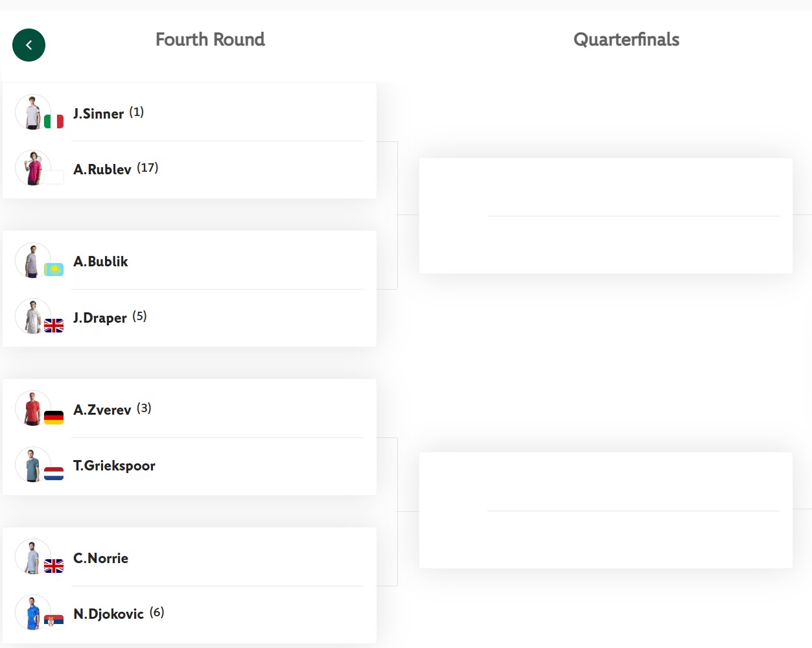Click the Serbian flag beside N.Djokovic
Viewport: 812px width, 648px height.
(54, 621)
